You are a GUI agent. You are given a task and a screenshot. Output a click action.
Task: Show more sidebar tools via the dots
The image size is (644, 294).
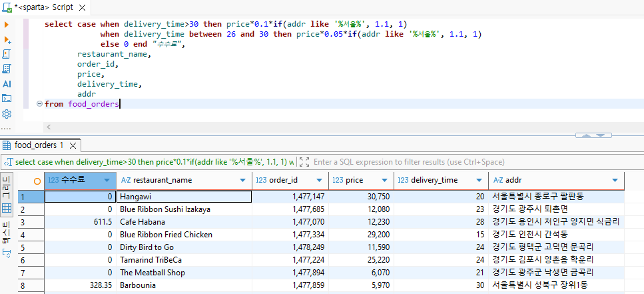(x=6, y=128)
